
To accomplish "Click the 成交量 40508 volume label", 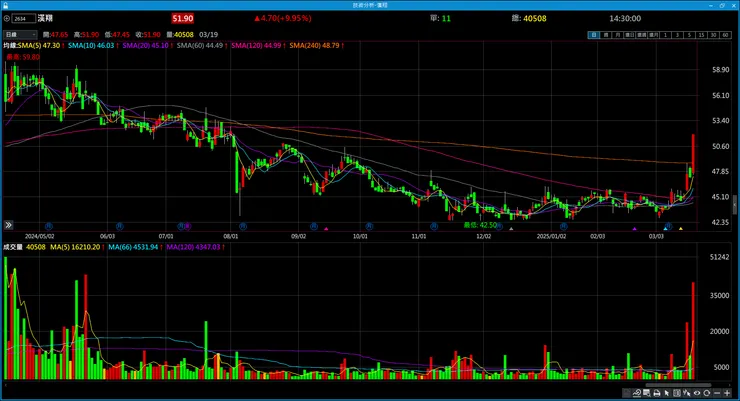I will click(x=25, y=247).
